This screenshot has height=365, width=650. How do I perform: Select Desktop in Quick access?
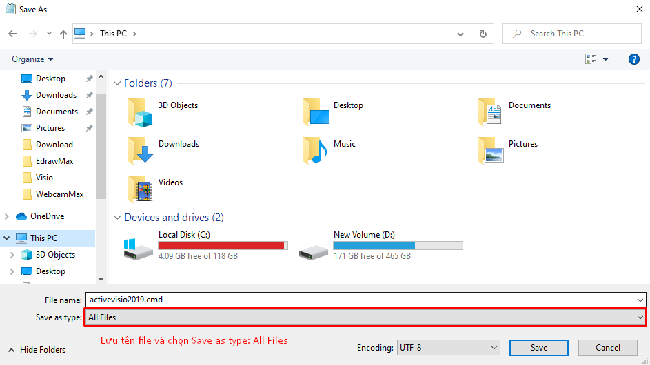[x=51, y=78]
